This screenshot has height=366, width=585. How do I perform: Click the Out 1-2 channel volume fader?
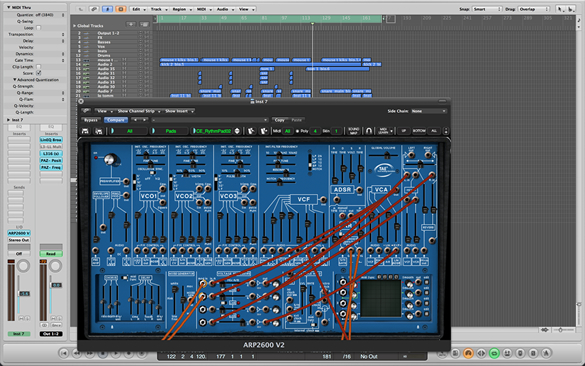[56, 285]
